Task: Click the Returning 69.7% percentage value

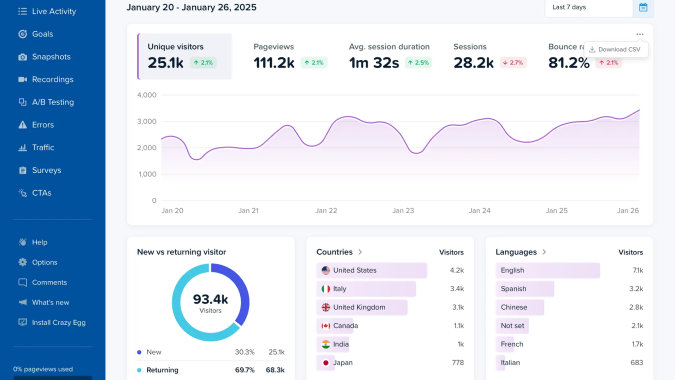Action: click(x=245, y=370)
